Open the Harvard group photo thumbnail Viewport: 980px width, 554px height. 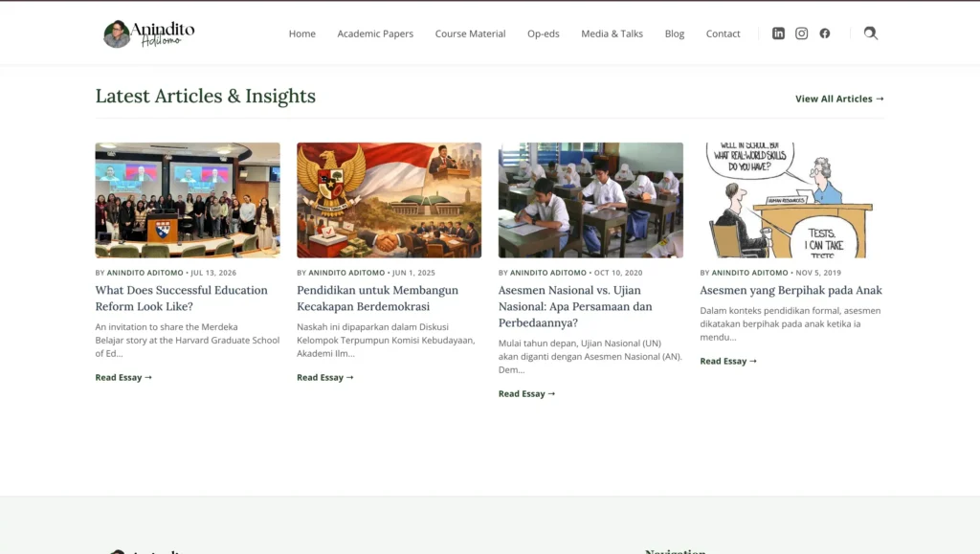pyautogui.click(x=188, y=200)
